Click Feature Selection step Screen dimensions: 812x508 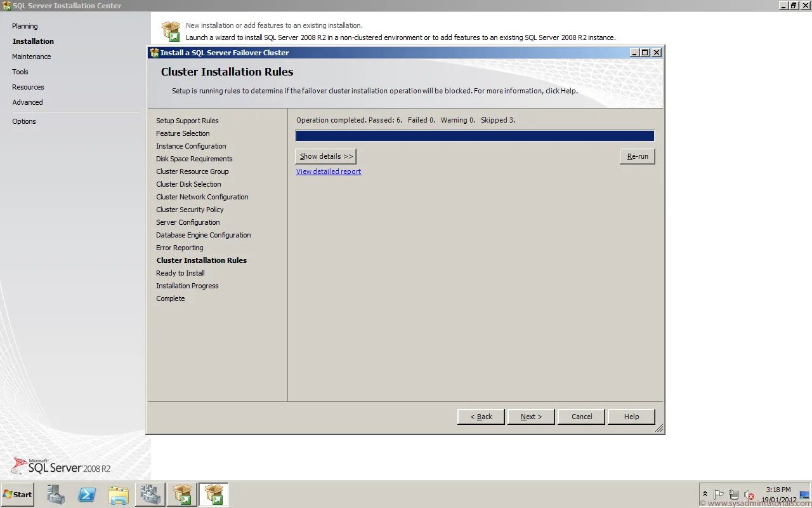(x=183, y=133)
